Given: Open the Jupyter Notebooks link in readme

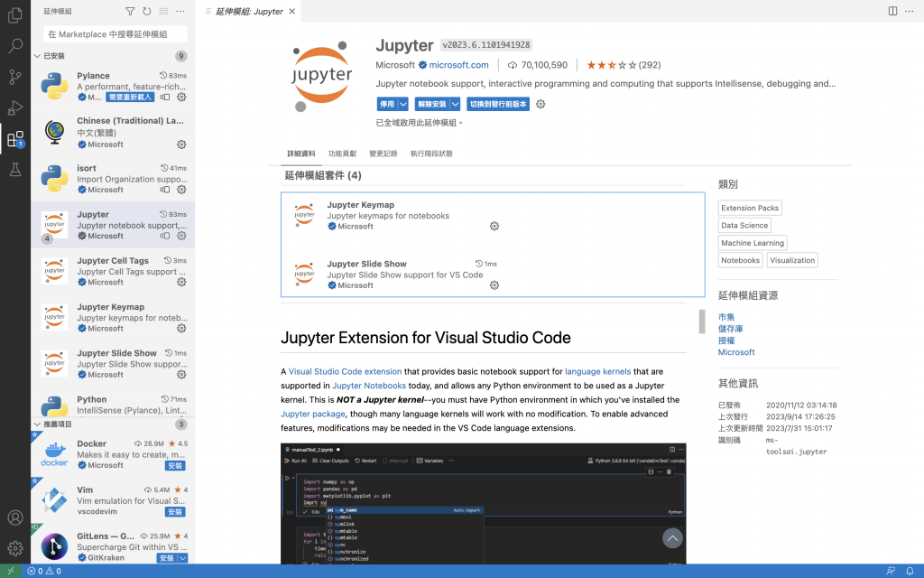Looking at the screenshot, I should [369, 385].
